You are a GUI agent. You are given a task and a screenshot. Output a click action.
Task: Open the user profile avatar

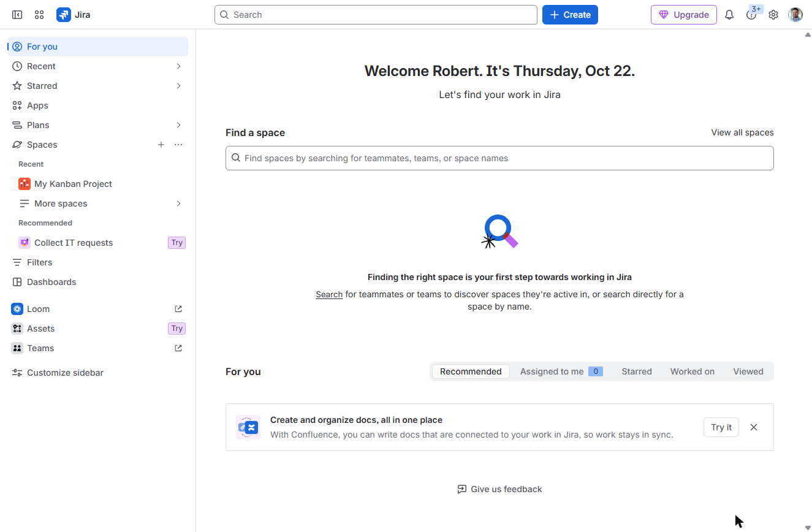[795, 15]
